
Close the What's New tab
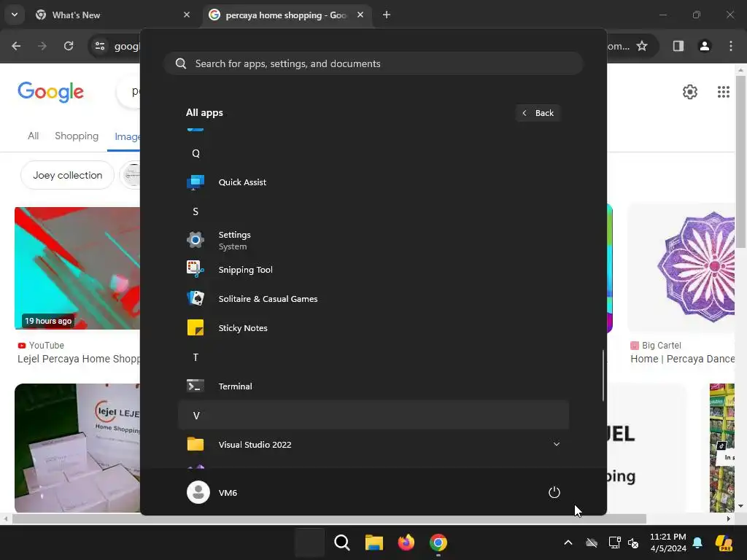coord(187,15)
